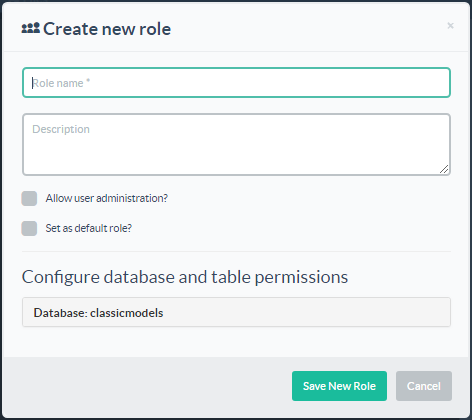Click Save New Role button
Image resolution: width=472 pixels, height=420 pixels.
pyautogui.click(x=339, y=386)
